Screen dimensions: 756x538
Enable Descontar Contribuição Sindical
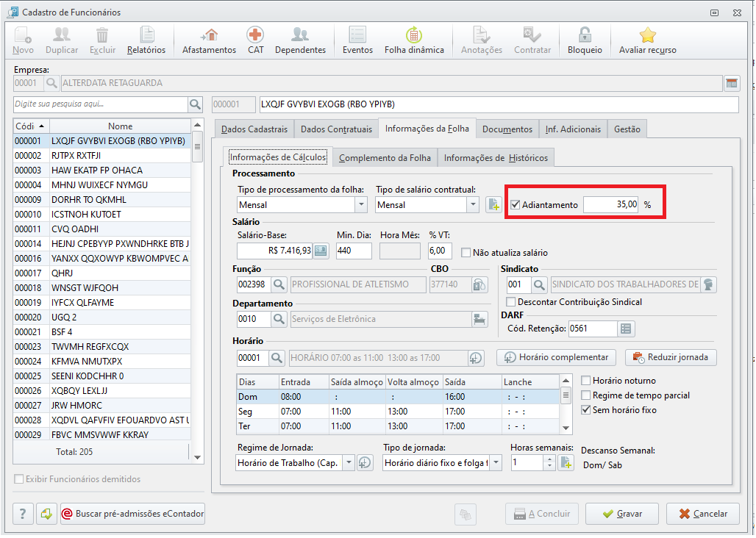510,302
